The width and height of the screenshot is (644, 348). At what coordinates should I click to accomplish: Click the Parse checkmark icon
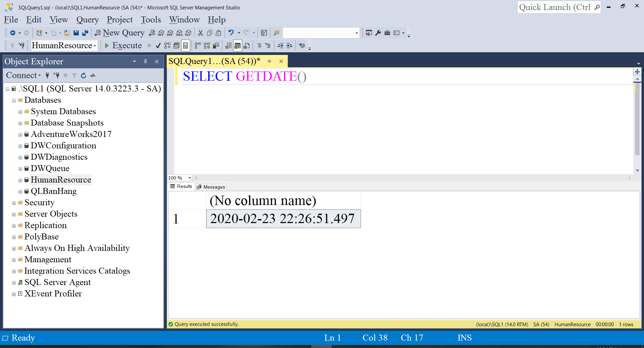point(158,46)
